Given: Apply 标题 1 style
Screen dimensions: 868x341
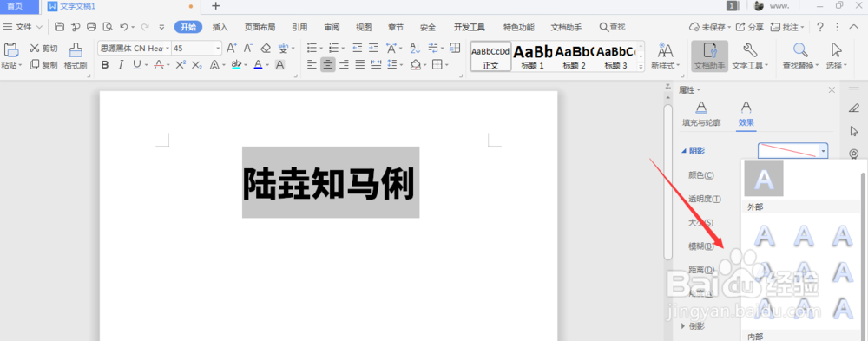Looking at the screenshot, I should tap(533, 56).
